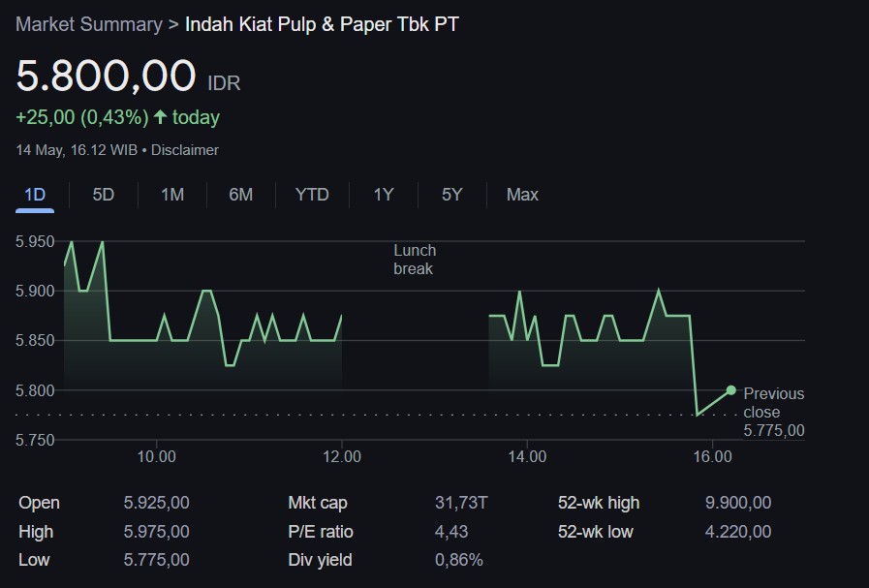Select the Max time range tab
The image size is (869, 588).
(522, 195)
